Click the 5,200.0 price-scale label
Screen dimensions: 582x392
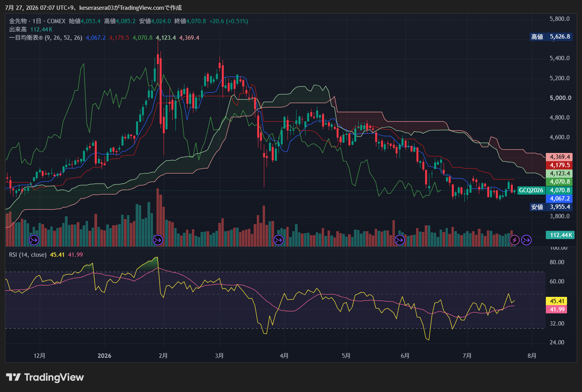click(x=560, y=78)
